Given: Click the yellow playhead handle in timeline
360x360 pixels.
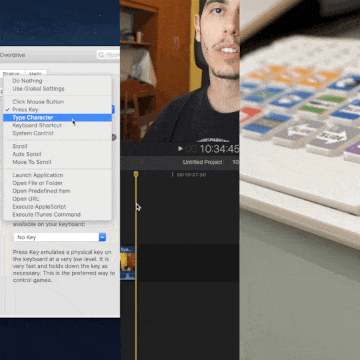Looking at the screenshot, I should 136,174.
